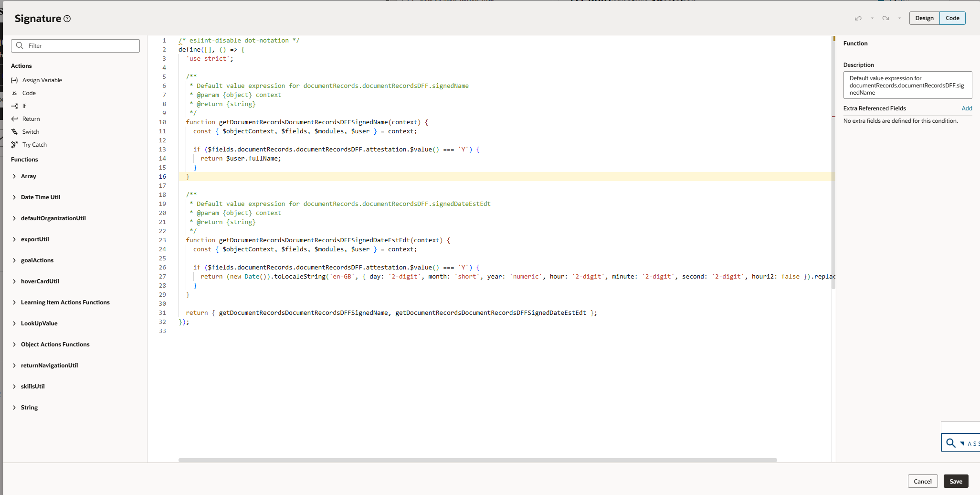
Task: Expand the goalActions functions group
Action: tap(14, 260)
